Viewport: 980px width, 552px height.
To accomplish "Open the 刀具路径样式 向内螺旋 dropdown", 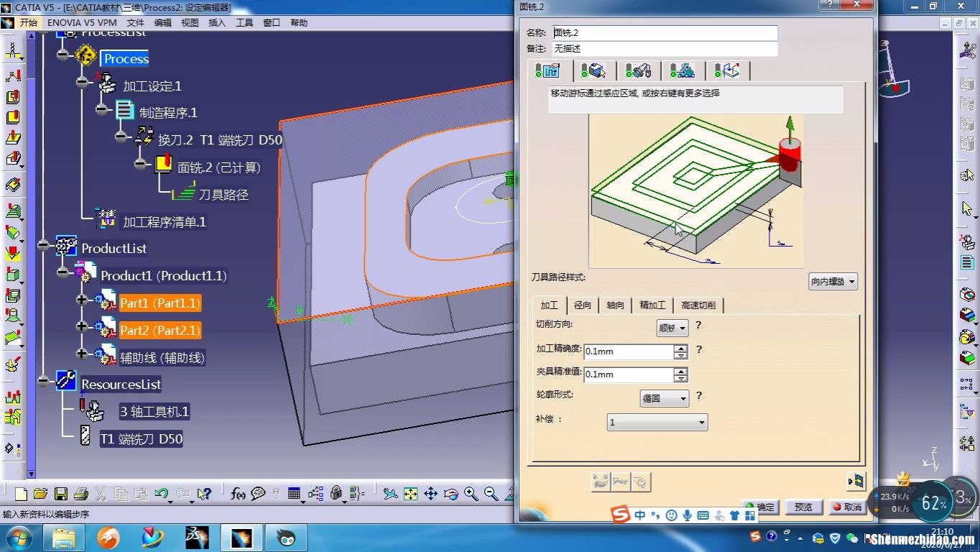I will point(833,282).
